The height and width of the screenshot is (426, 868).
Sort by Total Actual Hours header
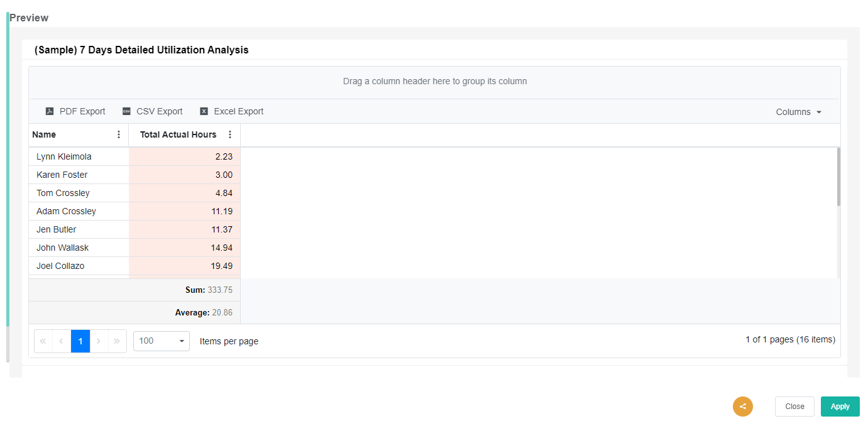pyautogui.click(x=178, y=134)
